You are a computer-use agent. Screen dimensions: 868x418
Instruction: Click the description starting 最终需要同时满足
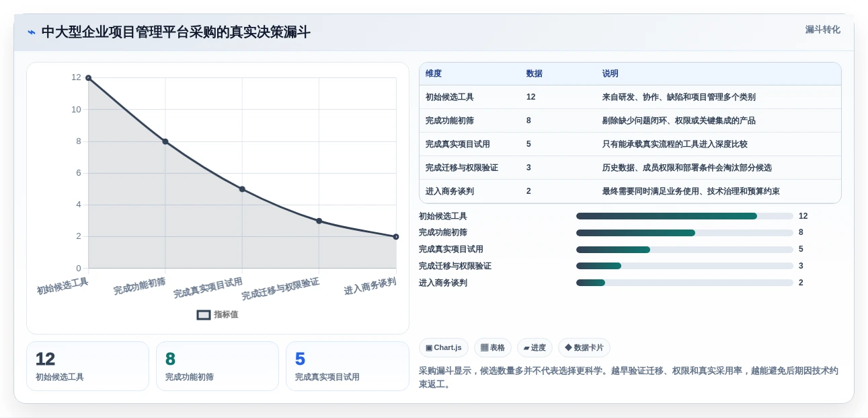point(691,191)
